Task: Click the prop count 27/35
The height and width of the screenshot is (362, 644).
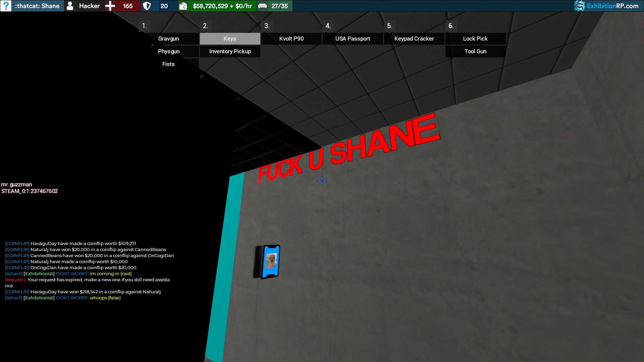Action: point(280,6)
